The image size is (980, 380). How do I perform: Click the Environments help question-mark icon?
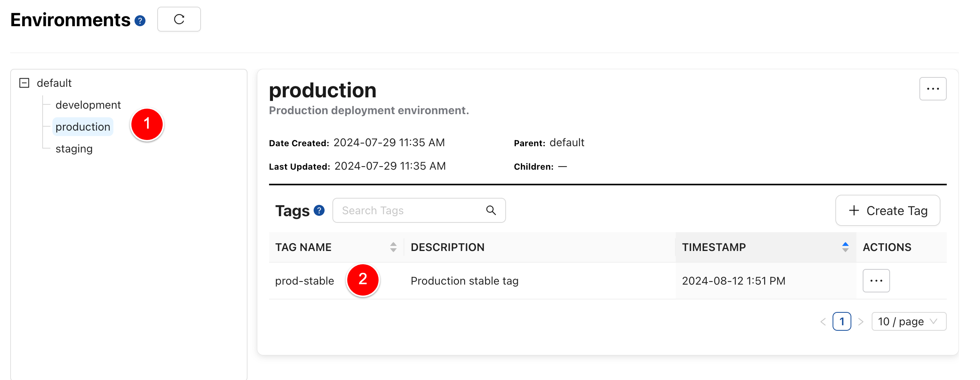point(140,21)
